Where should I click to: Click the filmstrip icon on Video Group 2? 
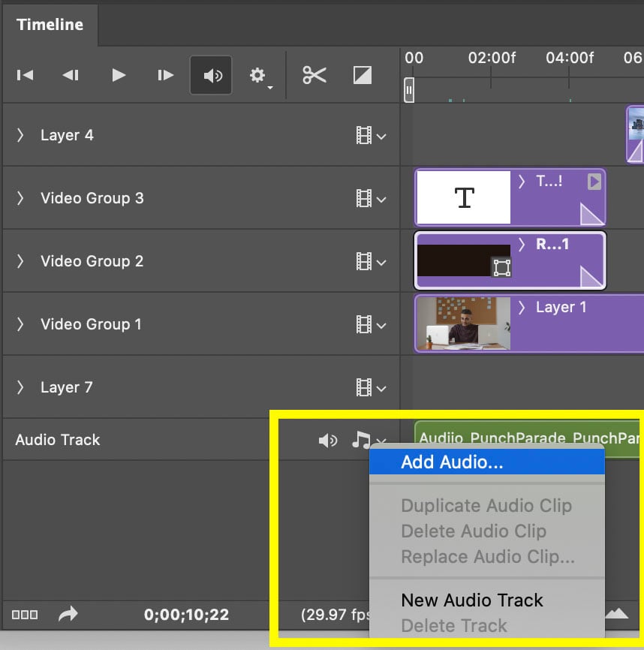(x=364, y=260)
